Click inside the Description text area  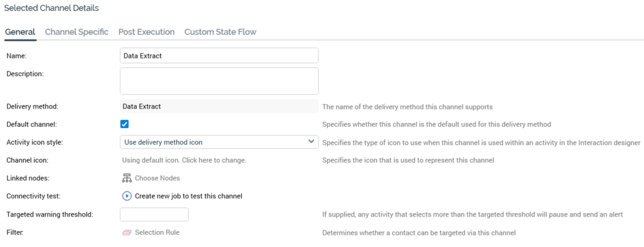219,81
